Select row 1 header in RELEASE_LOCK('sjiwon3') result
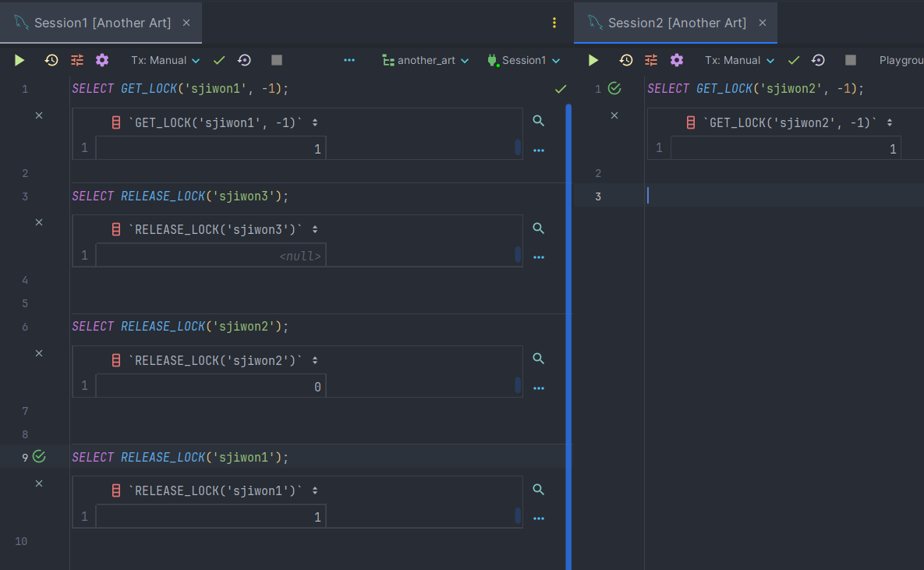 [84, 255]
